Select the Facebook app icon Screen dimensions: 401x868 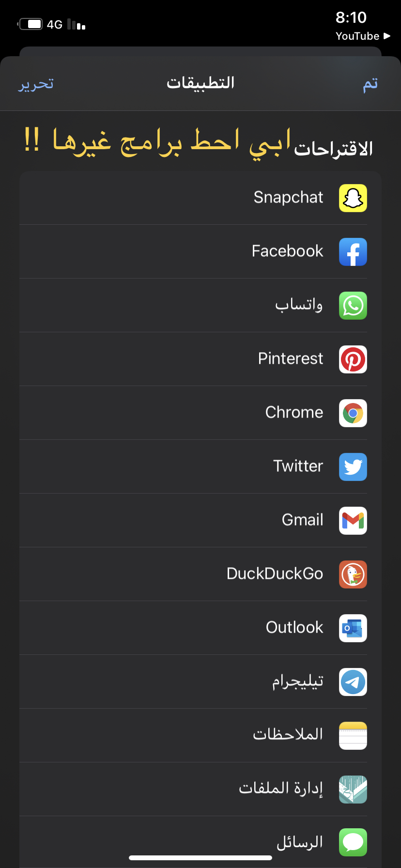coord(353,252)
